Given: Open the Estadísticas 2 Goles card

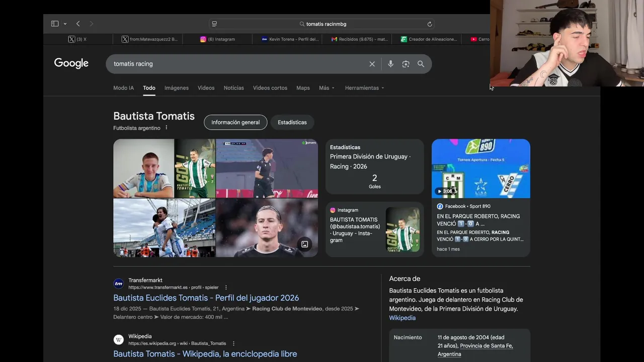Looking at the screenshot, I should (375, 166).
